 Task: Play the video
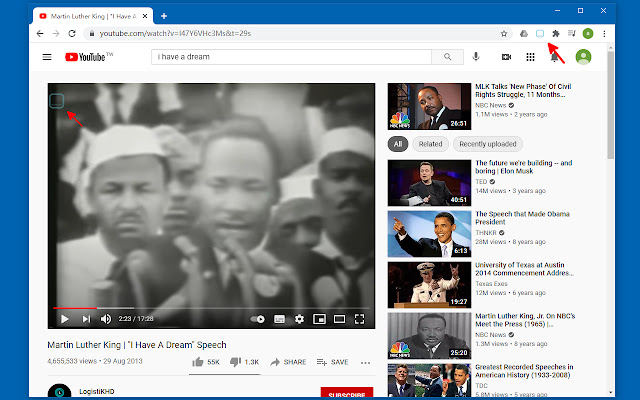click(x=64, y=319)
